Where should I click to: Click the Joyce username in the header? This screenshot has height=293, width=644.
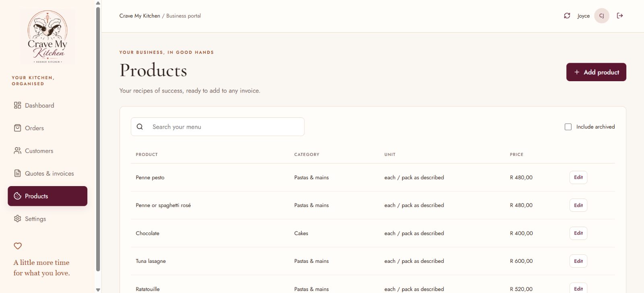(x=583, y=16)
